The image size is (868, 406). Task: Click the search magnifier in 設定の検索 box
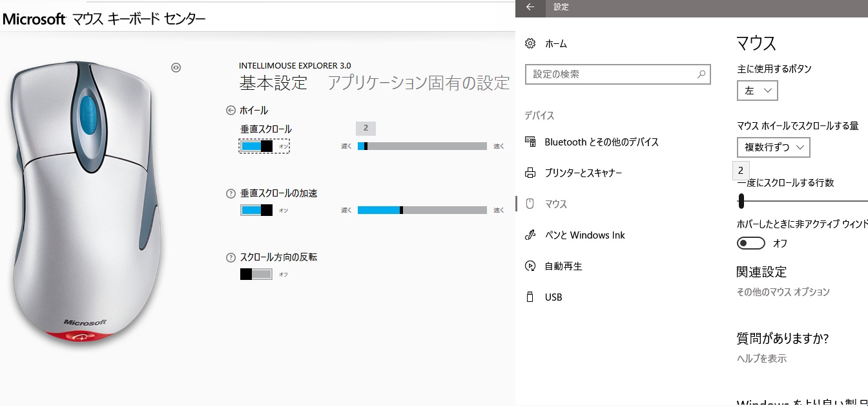pyautogui.click(x=701, y=74)
